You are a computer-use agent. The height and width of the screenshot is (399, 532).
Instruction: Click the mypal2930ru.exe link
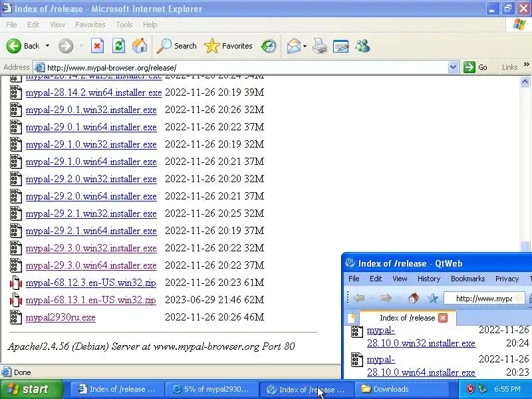tap(61, 317)
